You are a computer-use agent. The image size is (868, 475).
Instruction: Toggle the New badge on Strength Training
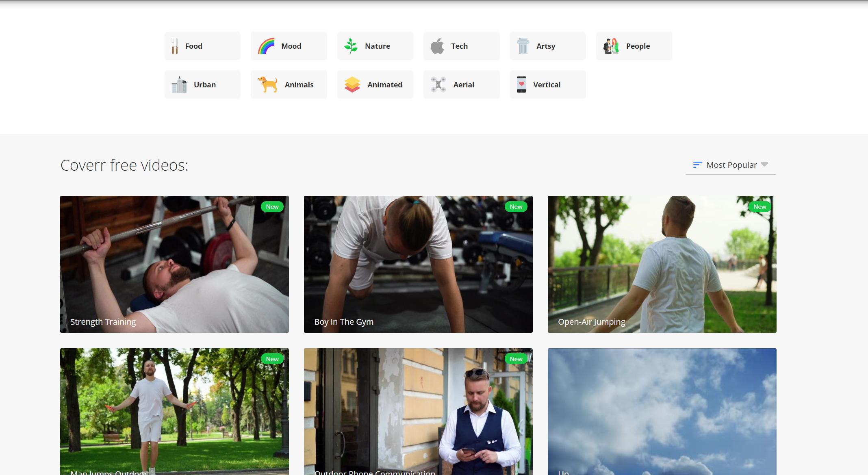coord(271,206)
